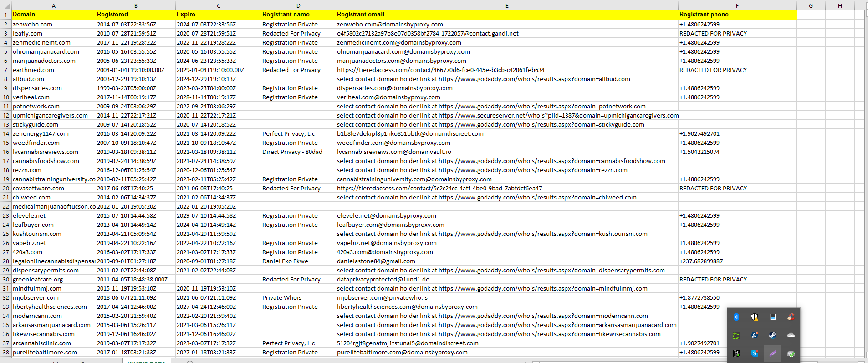Click REDACTED FOR PRIVACY in leafly.com row
868x363 pixels.
pyautogui.click(x=737, y=33)
